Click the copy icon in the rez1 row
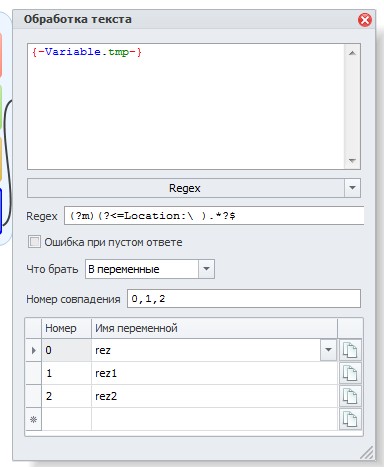384x467 pixels. (x=350, y=373)
